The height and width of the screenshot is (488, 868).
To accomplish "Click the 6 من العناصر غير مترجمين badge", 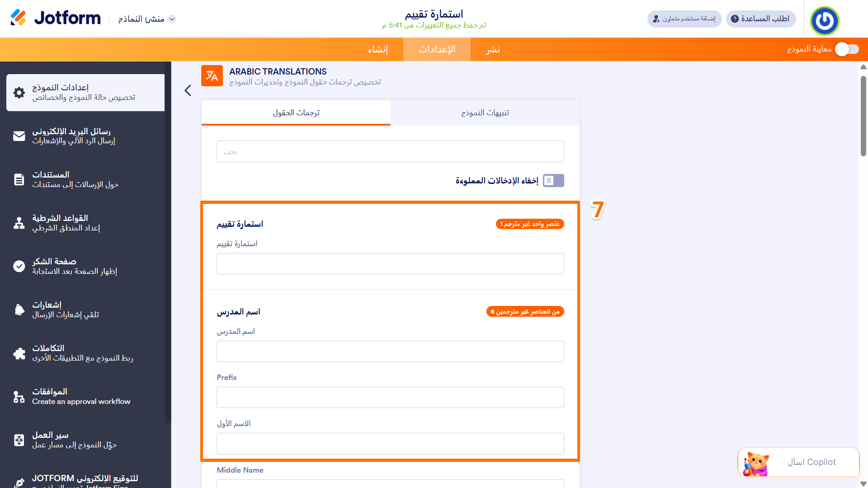I will pyautogui.click(x=525, y=312).
